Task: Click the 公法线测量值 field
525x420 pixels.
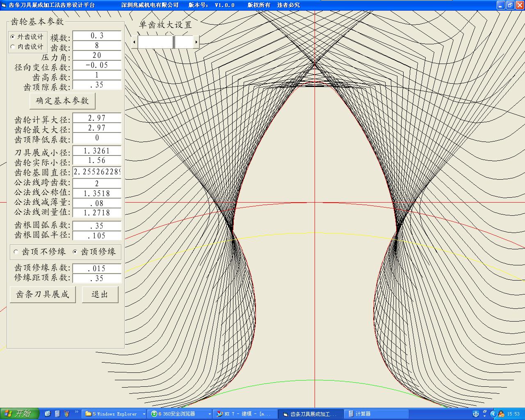Action: coord(97,213)
